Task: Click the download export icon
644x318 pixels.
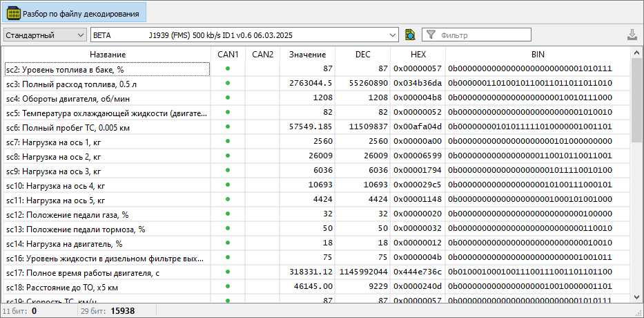Action: coord(632,35)
